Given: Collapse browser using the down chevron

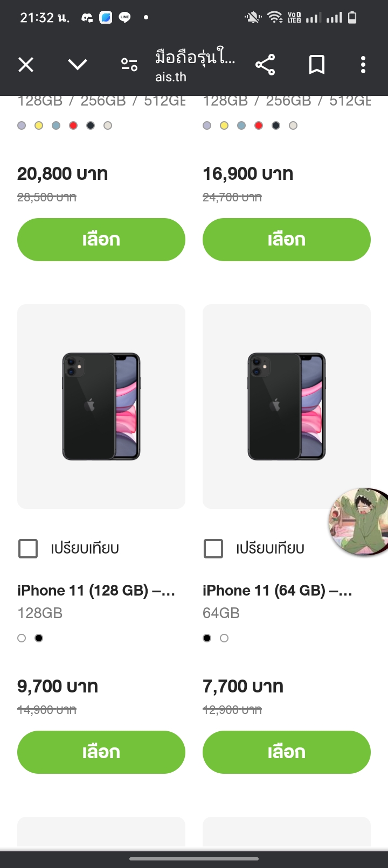Looking at the screenshot, I should point(78,65).
